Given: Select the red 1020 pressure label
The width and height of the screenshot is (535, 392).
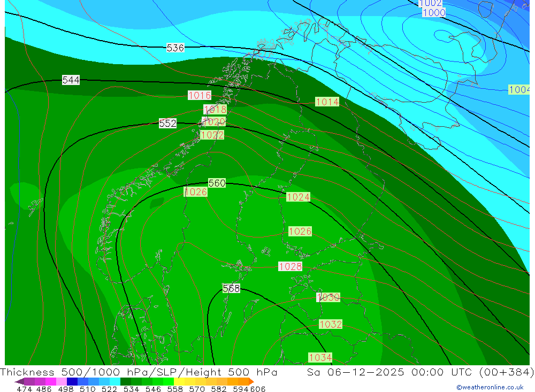Looking at the screenshot, I should pos(214,121).
